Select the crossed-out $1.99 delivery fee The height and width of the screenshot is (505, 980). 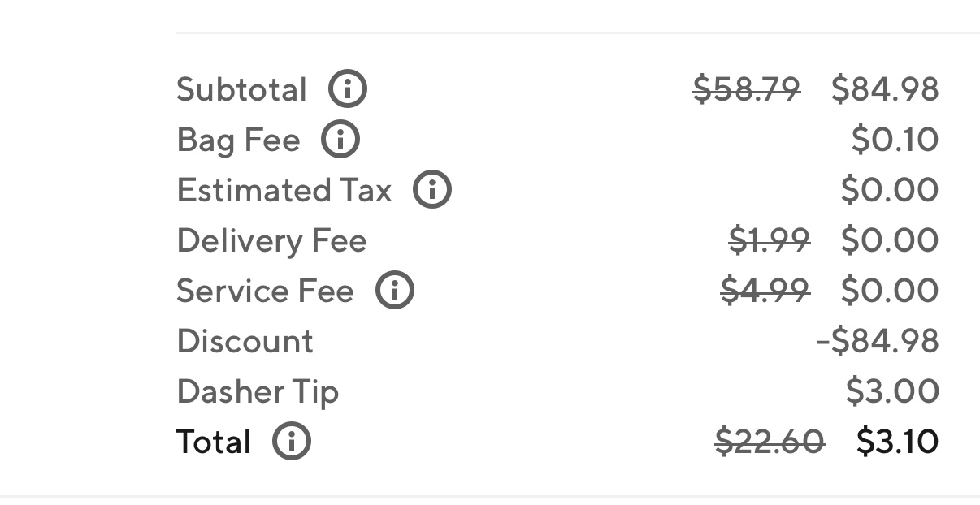[769, 240]
